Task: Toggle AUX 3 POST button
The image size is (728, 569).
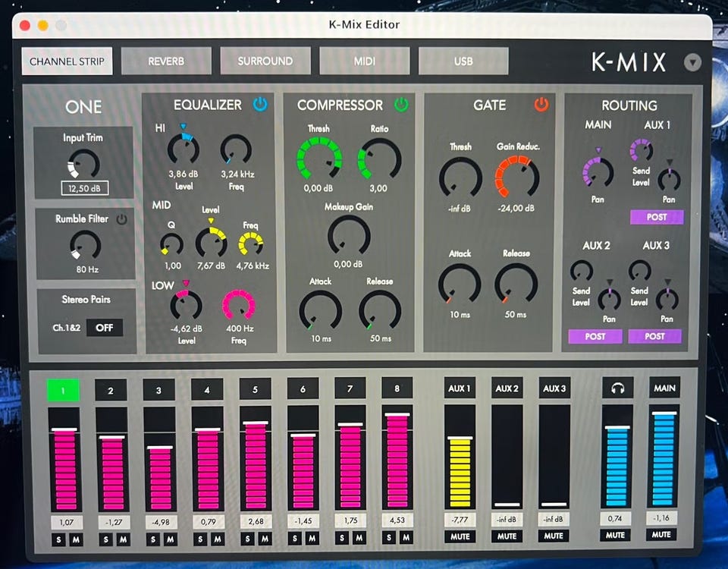Action: pyautogui.click(x=654, y=336)
